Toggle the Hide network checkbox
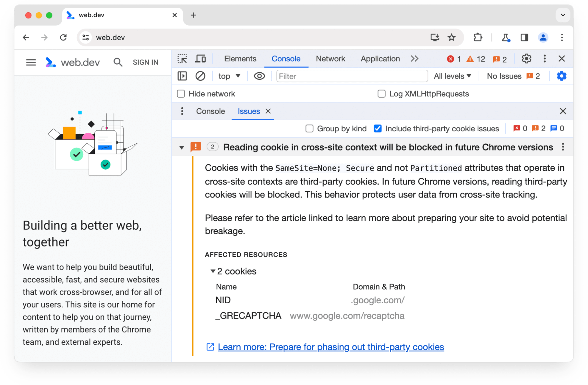The width and height of the screenshot is (588, 385). (x=181, y=94)
